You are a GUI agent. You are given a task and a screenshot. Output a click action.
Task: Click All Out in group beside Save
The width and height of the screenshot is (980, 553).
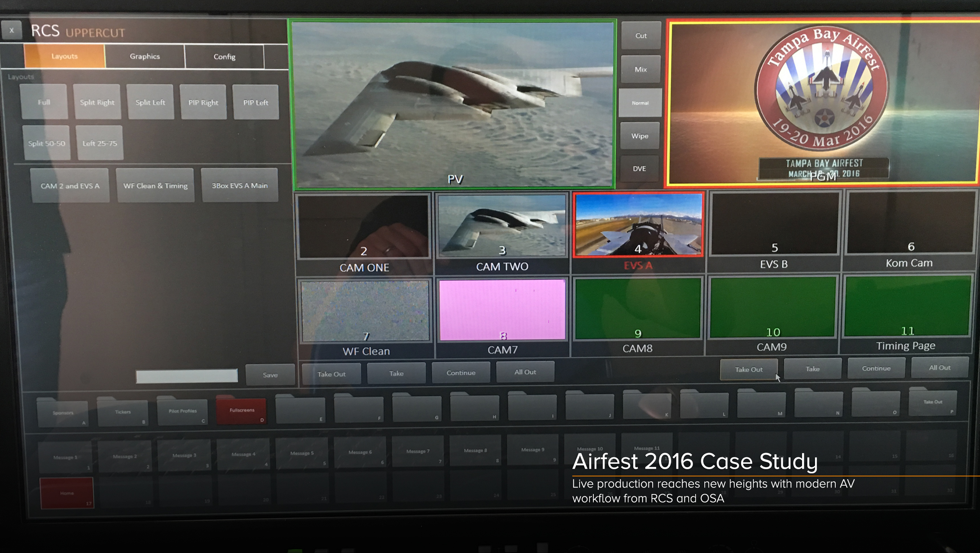coord(525,371)
